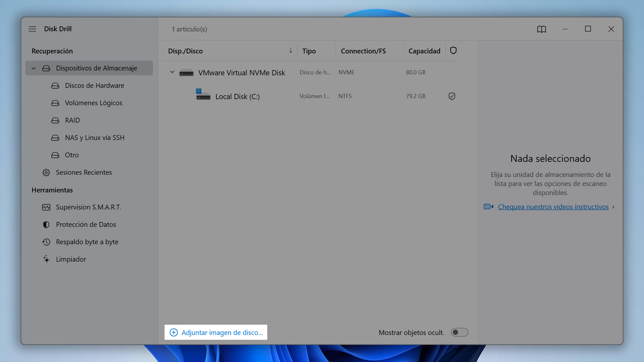Select Dispositivos de Almacenaje in sidebar
Screen dimensions: 644x362
[89, 68]
